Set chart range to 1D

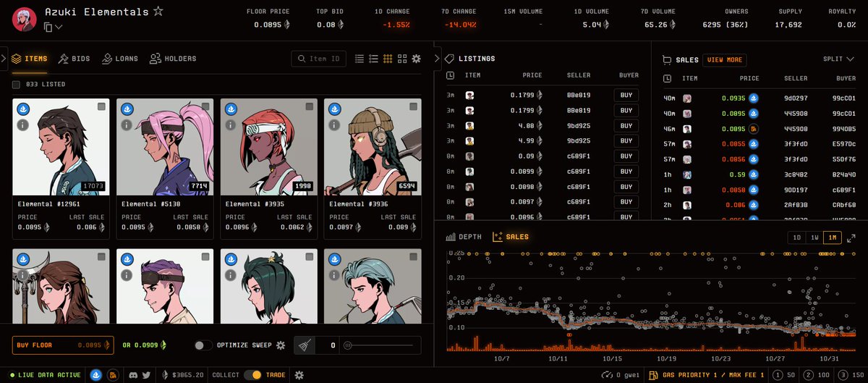[x=796, y=237]
